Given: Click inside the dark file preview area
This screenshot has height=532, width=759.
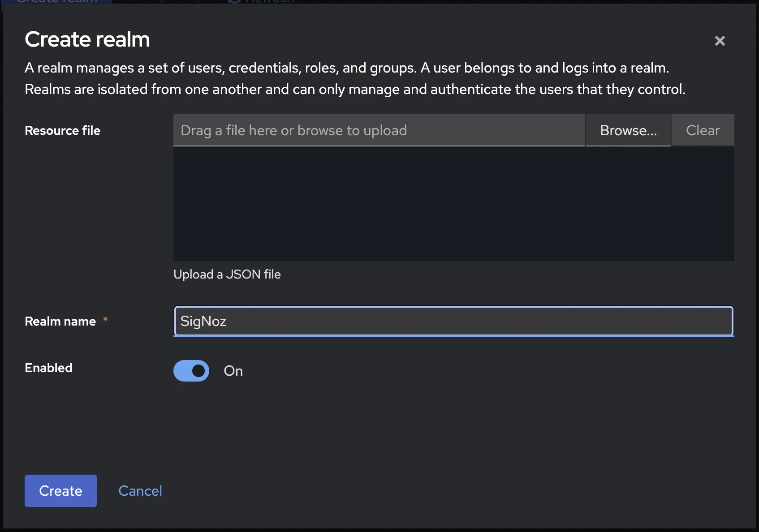Looking at the screenshot, I should click(x=453, y=204).
